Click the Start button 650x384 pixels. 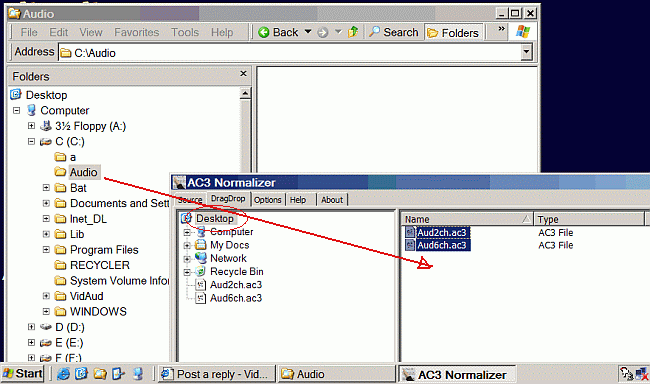click(22, 374)
